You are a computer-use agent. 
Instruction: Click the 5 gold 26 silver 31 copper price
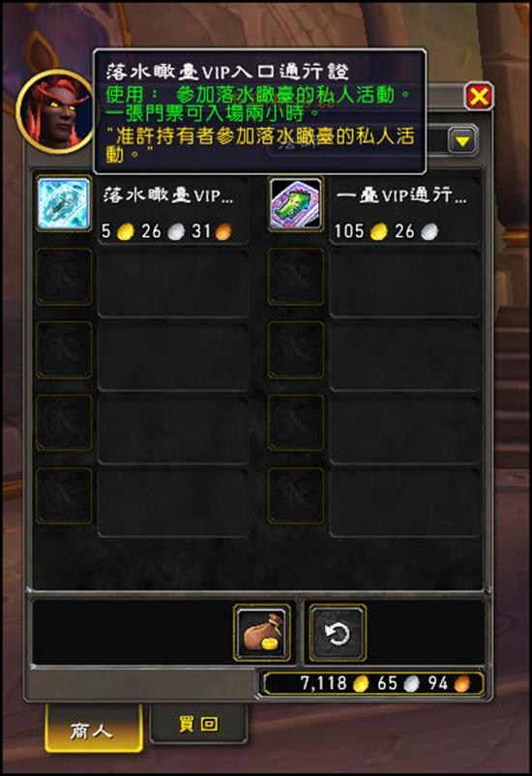click(x=166, y=231)
